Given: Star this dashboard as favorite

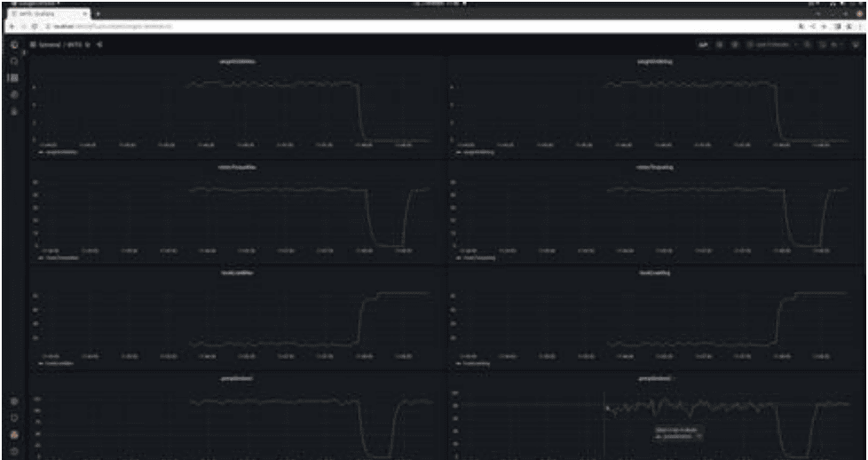Looking at the screenshot, I should [88, 44].
